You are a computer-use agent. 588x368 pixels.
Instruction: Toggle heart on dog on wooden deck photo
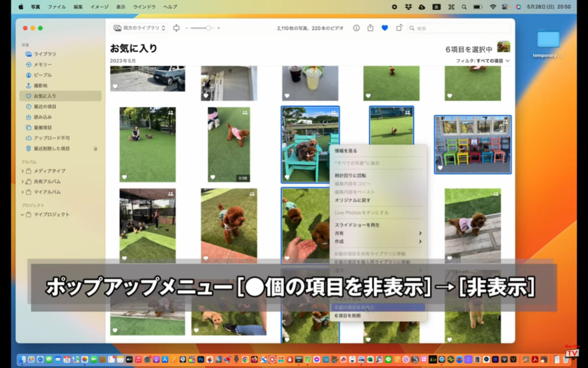450,258
